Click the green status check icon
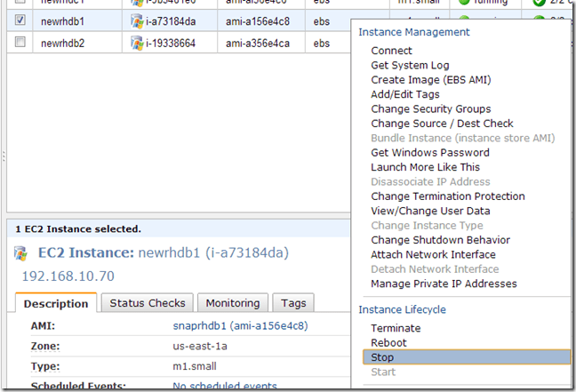This screenshot has height=392, width=576. (539, 3)
